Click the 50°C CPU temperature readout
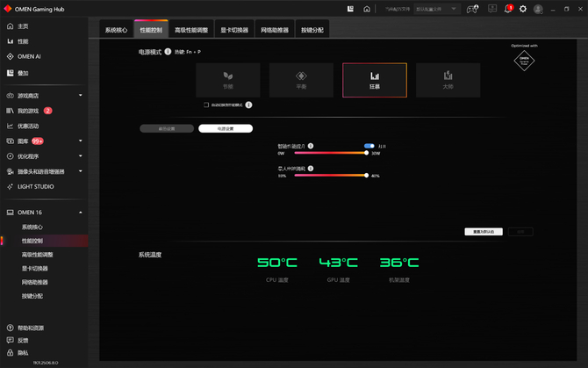 [277, 263]
